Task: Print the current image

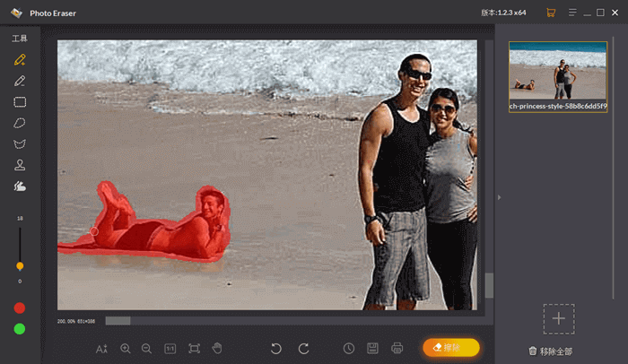Action: [x=397, y=348]
